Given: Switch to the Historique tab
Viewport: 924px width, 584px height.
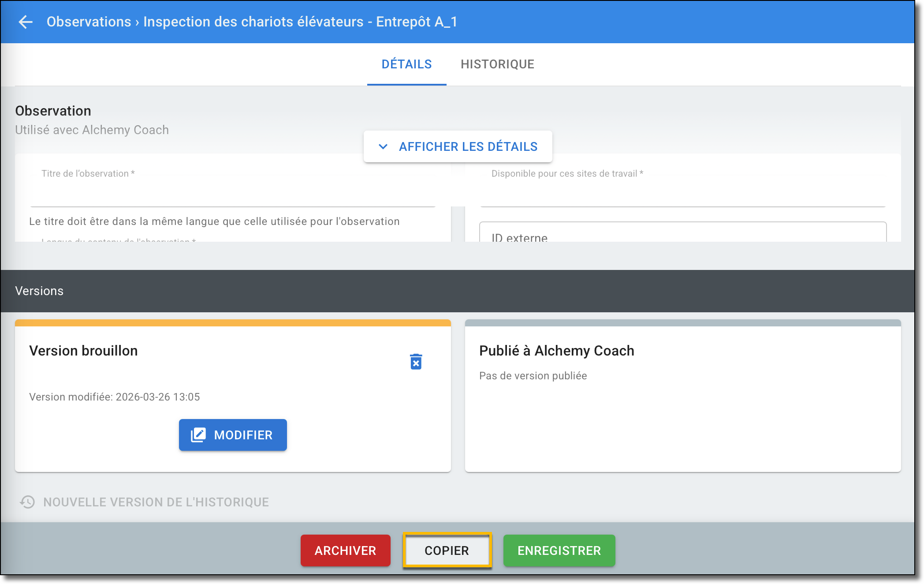Looking at the screenshot, I should pos(497,64).
